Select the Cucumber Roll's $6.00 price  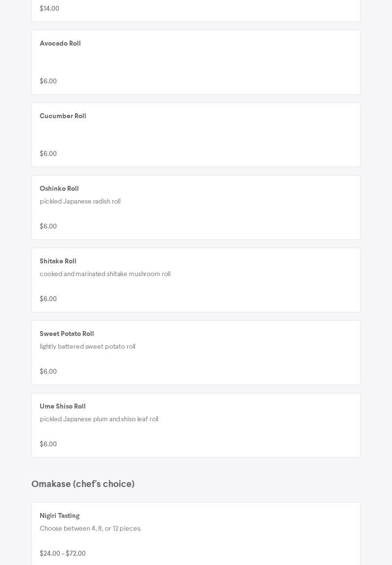(48, 154)
